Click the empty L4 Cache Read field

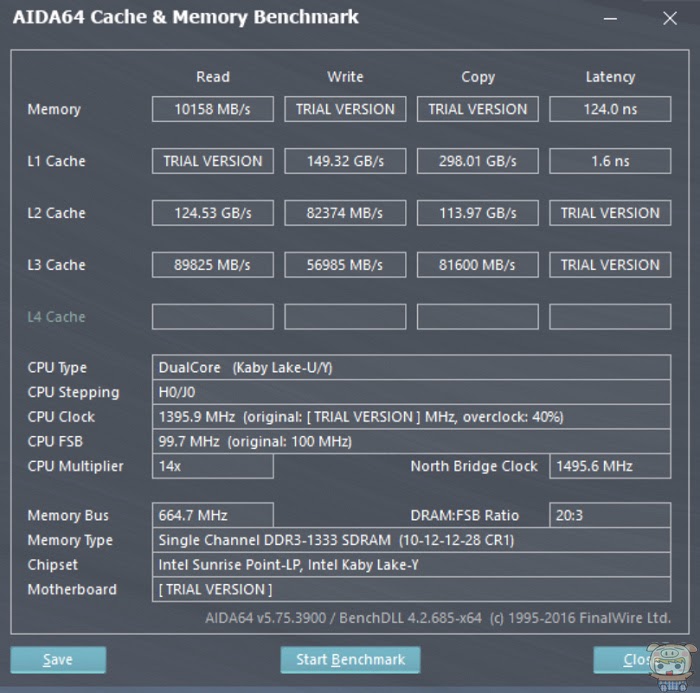pos(212,317)
